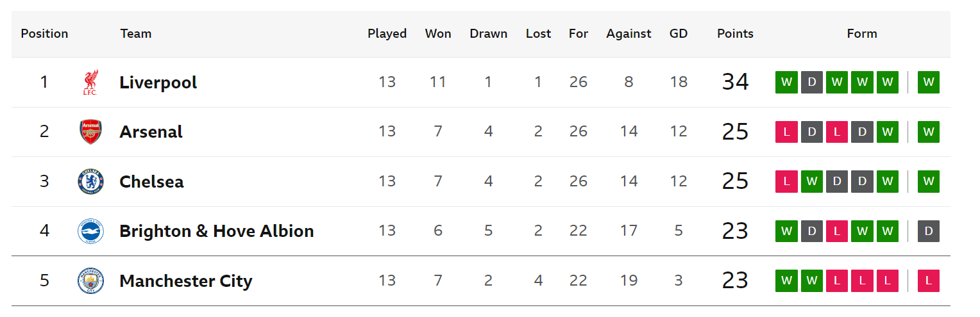Select Manchester City's most recent L form badge
The image size is (980, 317).
[929, 280]
